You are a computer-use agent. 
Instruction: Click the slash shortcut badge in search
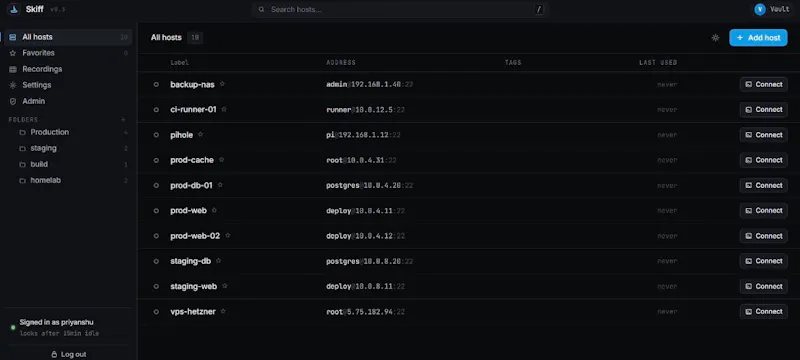pos(539,9)
